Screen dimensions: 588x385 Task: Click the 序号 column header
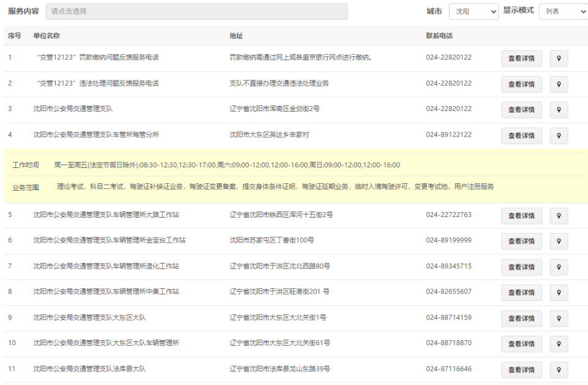coord(15,36)
